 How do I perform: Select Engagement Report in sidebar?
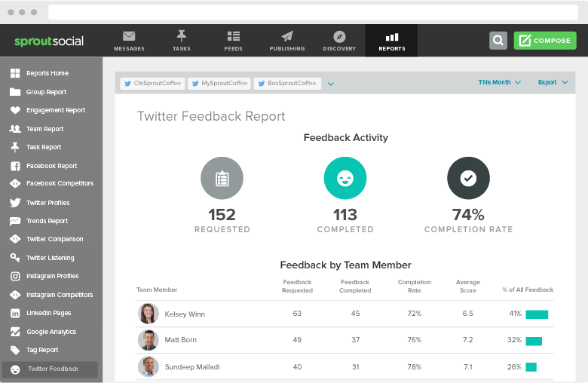(x=56, y=110)
